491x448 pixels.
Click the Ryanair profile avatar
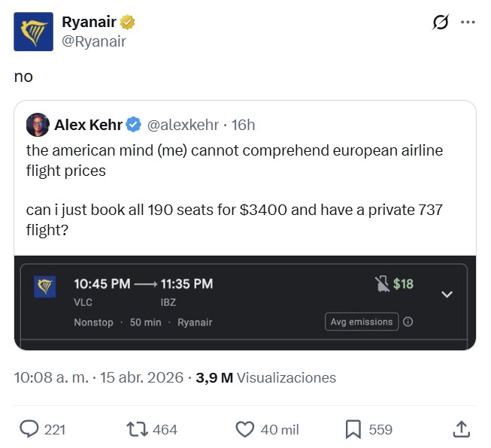(33, 32)
